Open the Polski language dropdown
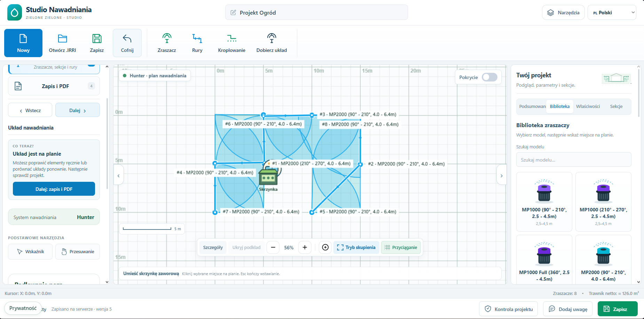Viewport: 644px width, 319px height. pyautogui.click(x=612, y=13)
